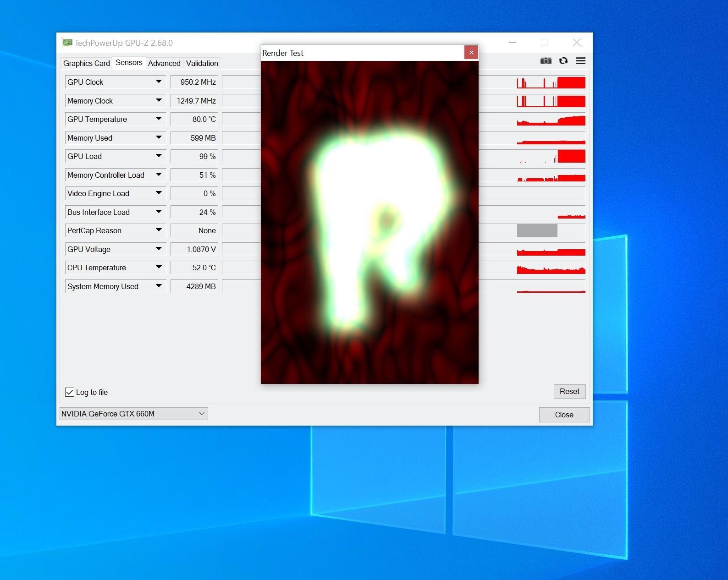
Task: Open the GPU Load sensor dropdown
Action: pyautogui.click(x=159, y=156)
